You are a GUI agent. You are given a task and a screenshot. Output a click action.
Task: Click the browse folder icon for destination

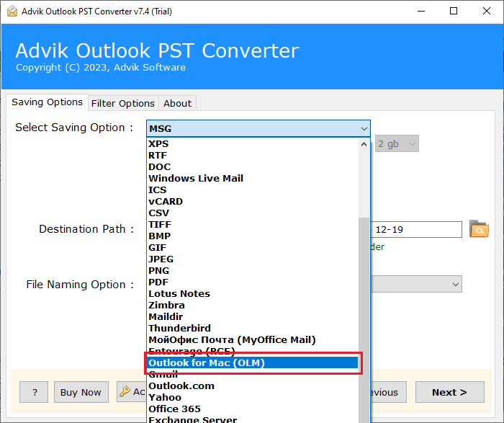479,229
